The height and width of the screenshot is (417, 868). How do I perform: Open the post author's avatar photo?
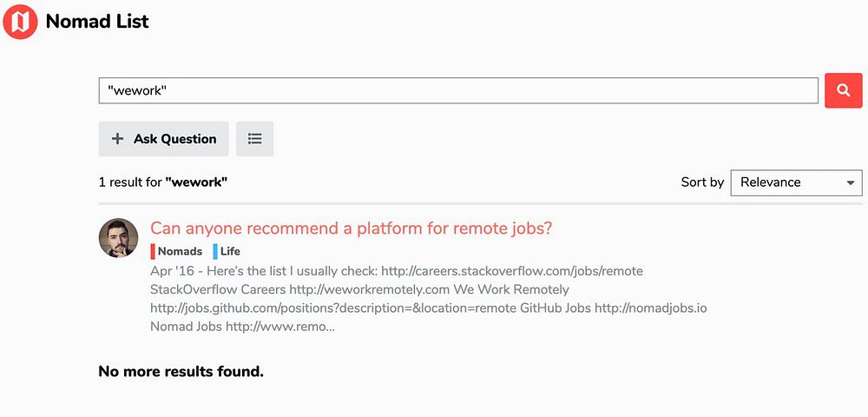[119, 238]
